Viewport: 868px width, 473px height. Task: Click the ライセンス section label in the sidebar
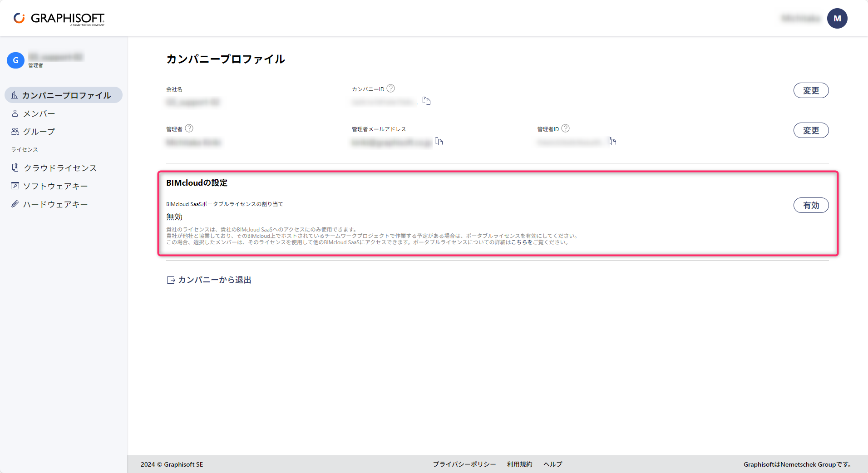coord(25,150)
